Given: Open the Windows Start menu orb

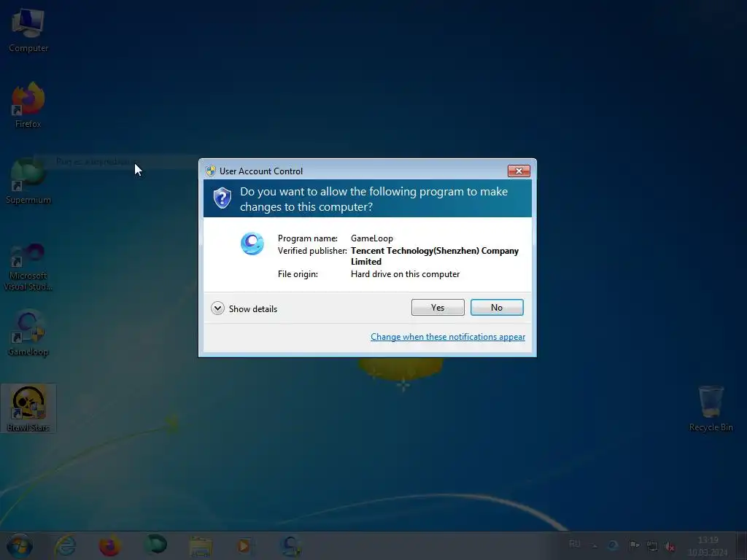Looking at the screenshot, I should coord(20,545).
